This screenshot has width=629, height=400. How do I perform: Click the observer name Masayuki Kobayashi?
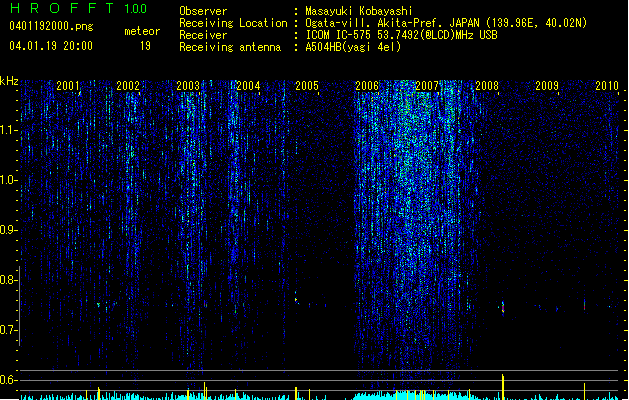point(359,11)
